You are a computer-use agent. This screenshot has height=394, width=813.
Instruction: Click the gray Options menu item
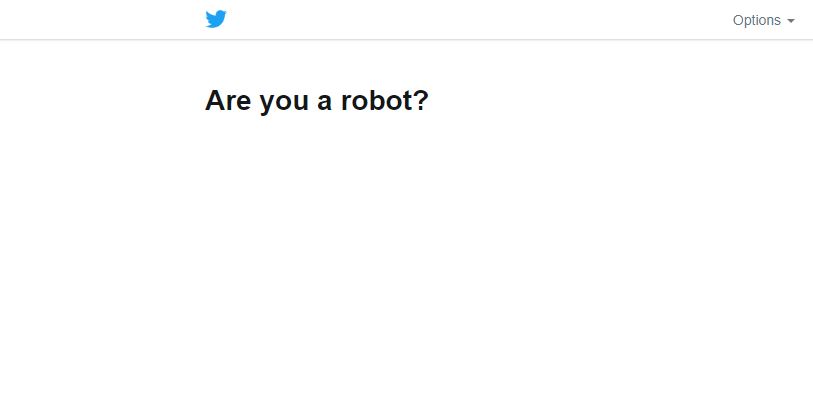[763, 20]
